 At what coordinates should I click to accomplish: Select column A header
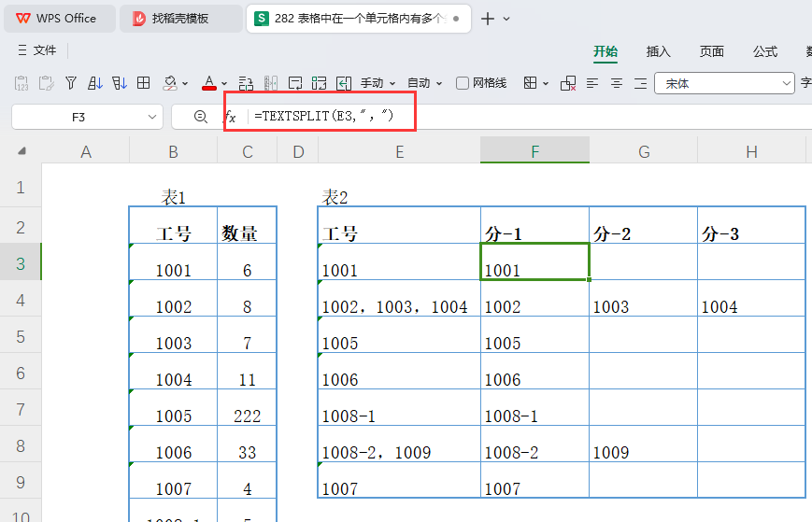86,151
